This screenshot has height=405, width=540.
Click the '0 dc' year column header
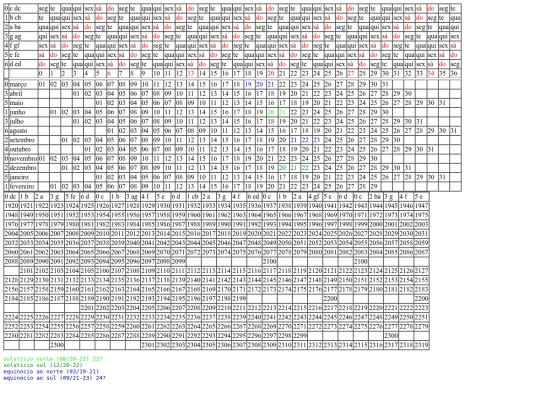pos(11,197)
